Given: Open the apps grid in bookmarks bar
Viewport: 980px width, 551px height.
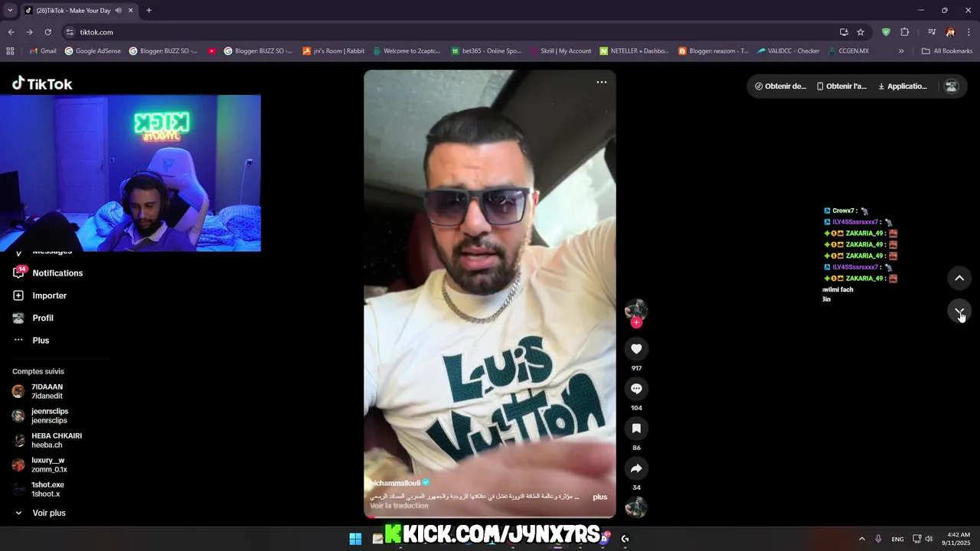Looking at the screenshot, I should [x=10, y=51].
